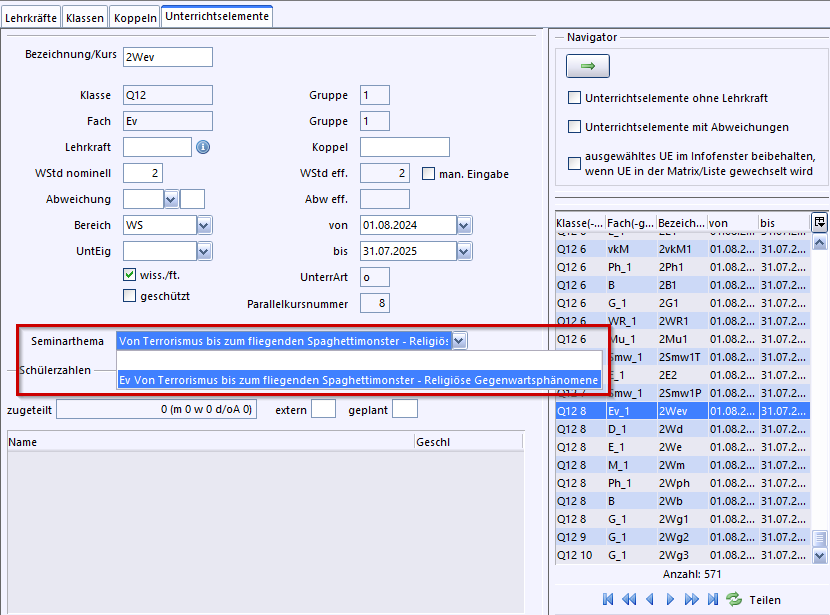Uncheck the wiss./ft. checkbox
The height and width of the screenshot is (615, 830).
click(x=129, y=275)
